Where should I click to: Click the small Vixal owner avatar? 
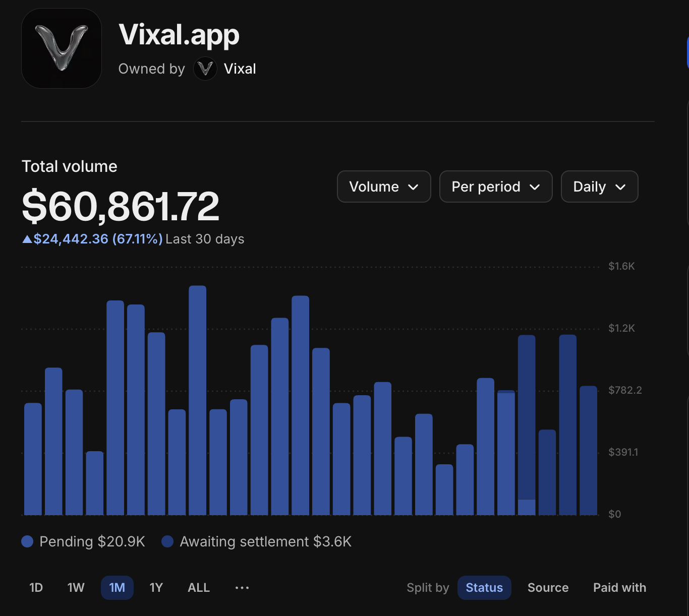coord(205,69)
